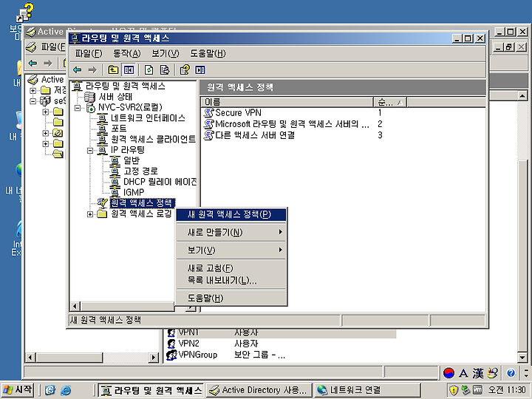Select 네트워크 인터페이스 tree node

click(148, 118)
